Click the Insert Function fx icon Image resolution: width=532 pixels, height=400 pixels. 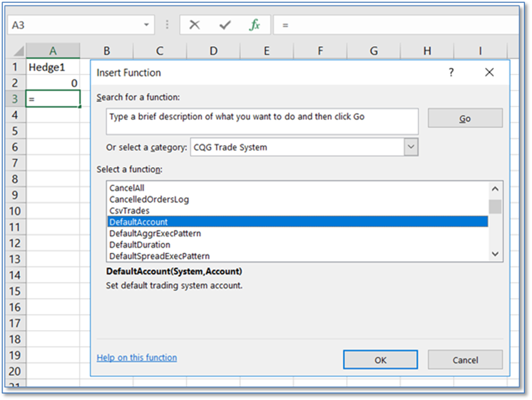point(254,25)
